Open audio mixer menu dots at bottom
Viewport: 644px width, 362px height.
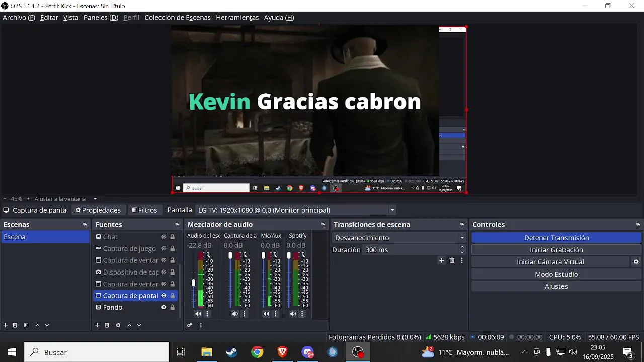[201, 325]
